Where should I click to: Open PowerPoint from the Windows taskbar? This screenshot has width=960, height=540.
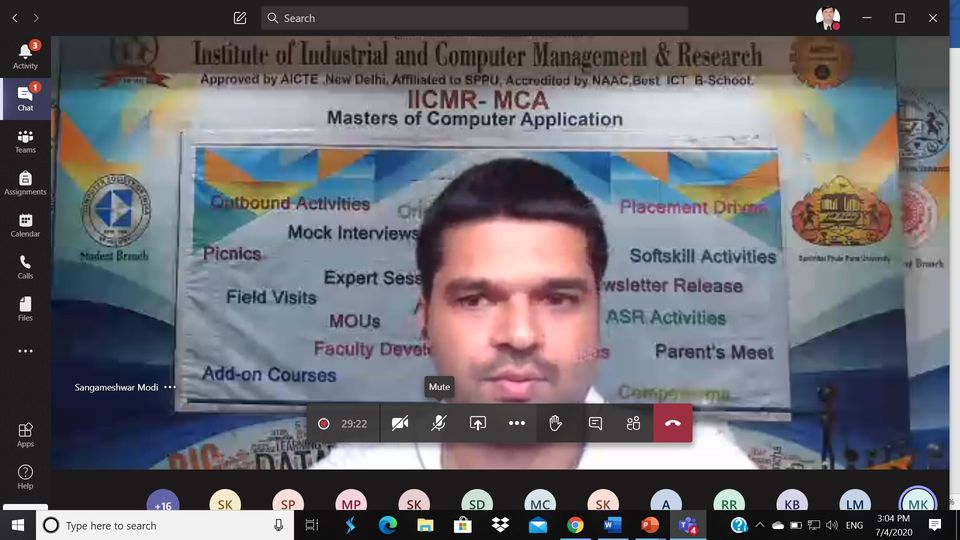click(649, 525)
